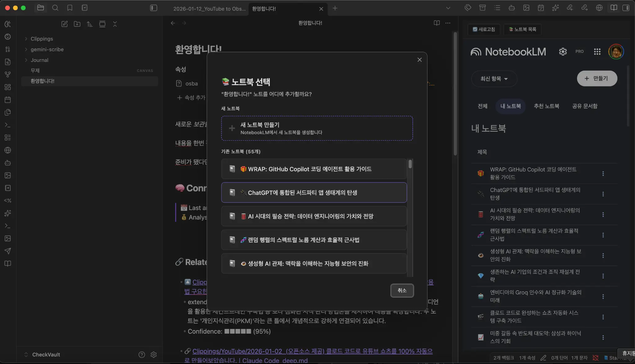This screenshot has height=364, width=635.
Task: Open the globe web icon in the left ribbon
Action: pyautogui.click(x=8, y=150)
